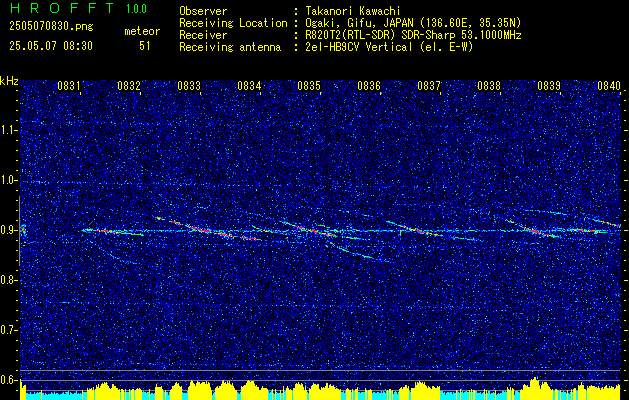Click the 0840 time marker
The width and height of the screenshot is (629, 400).
tap(609, 85)
